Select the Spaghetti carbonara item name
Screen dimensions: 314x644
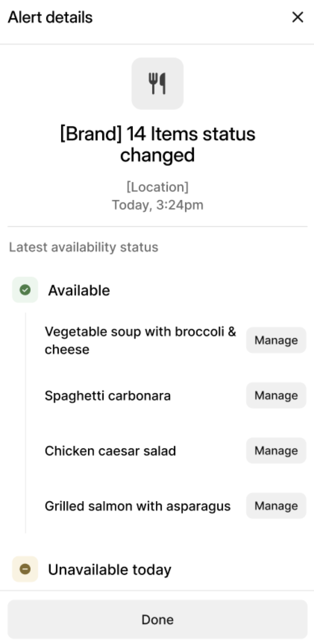tap(108, 396)
